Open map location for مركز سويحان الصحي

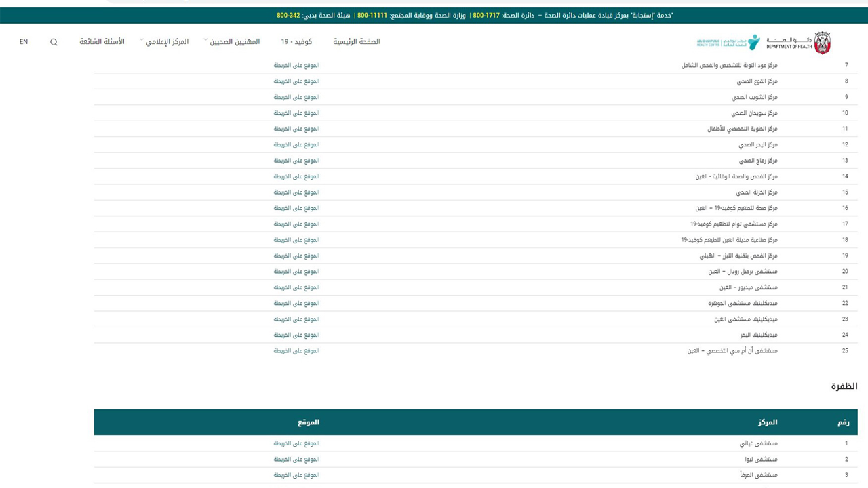pyautogui.click(x=296, y=113)
